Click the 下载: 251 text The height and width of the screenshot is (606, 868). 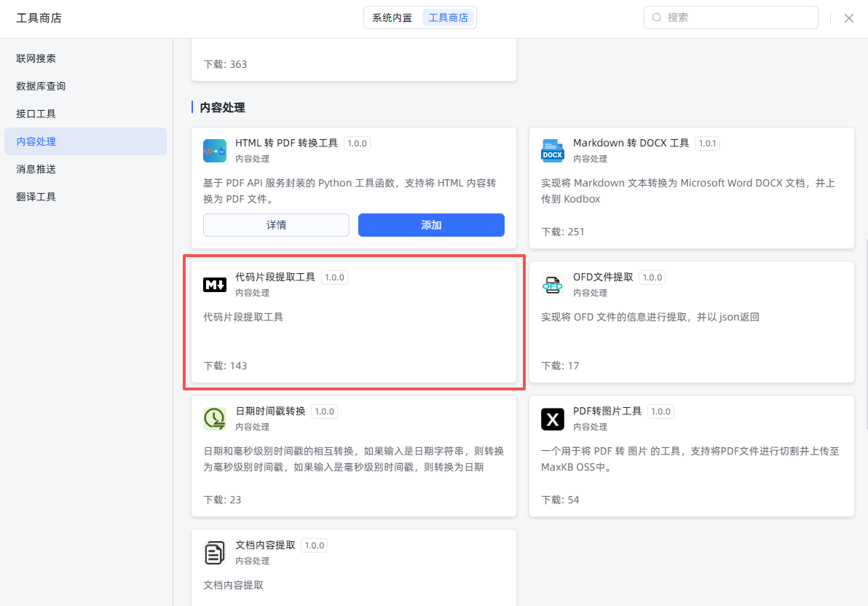pyautogui.click(x=562, y=232)
